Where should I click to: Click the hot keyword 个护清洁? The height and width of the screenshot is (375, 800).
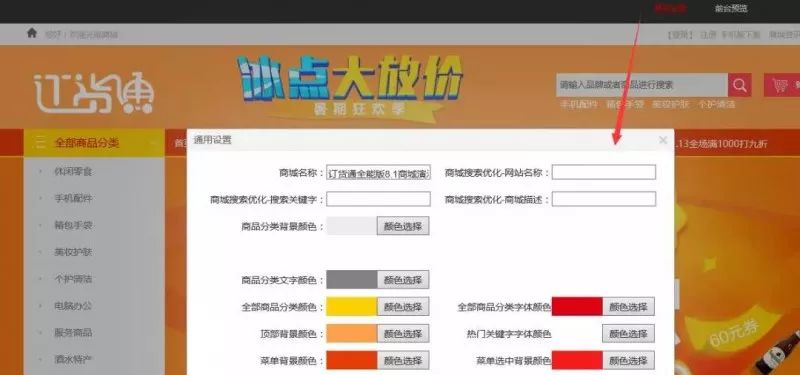716,104
